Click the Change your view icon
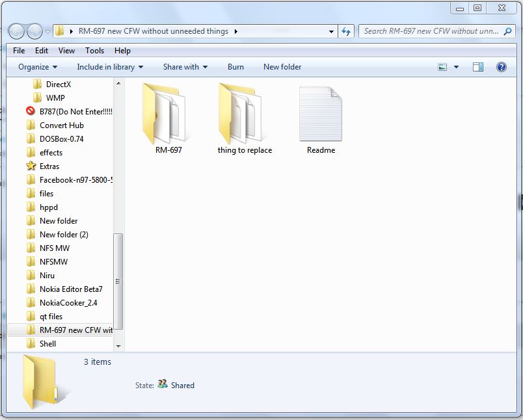Viewport: 523px width, 420px height. tap(442, 67)
